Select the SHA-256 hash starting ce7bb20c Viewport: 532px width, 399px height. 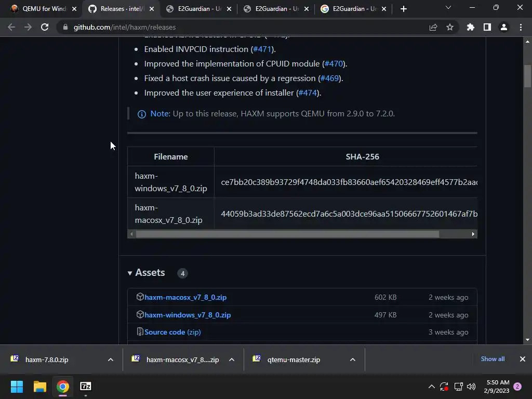349,182
